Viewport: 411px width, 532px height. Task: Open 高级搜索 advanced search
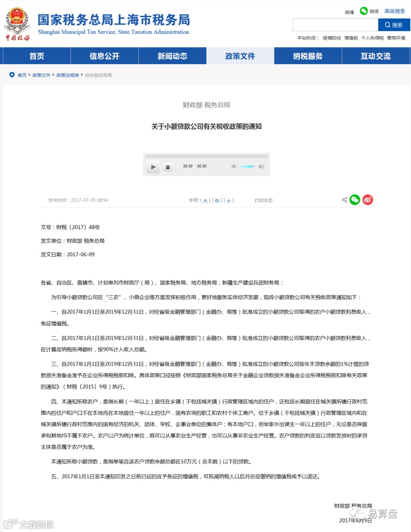pyautogui.click(x=395, y=11)
